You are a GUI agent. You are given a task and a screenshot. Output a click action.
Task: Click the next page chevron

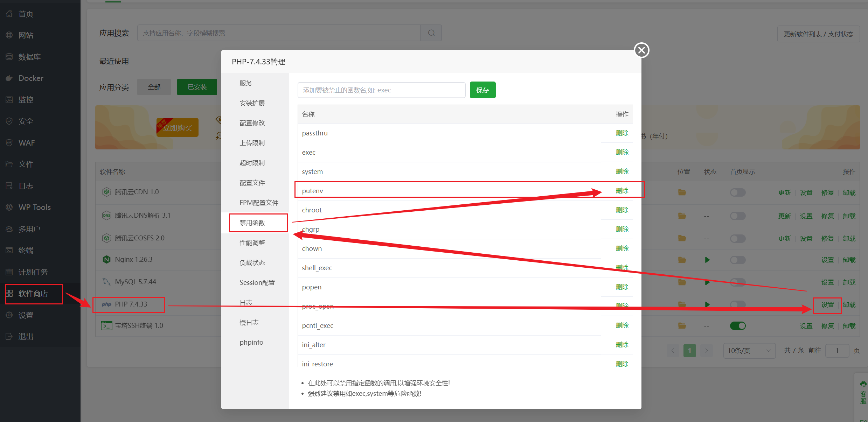[x=707, y=350]
